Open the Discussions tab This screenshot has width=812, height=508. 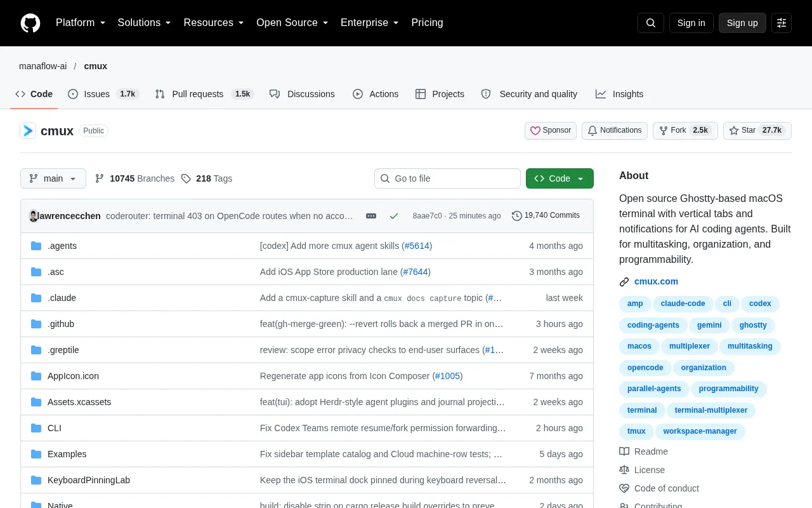302,94
